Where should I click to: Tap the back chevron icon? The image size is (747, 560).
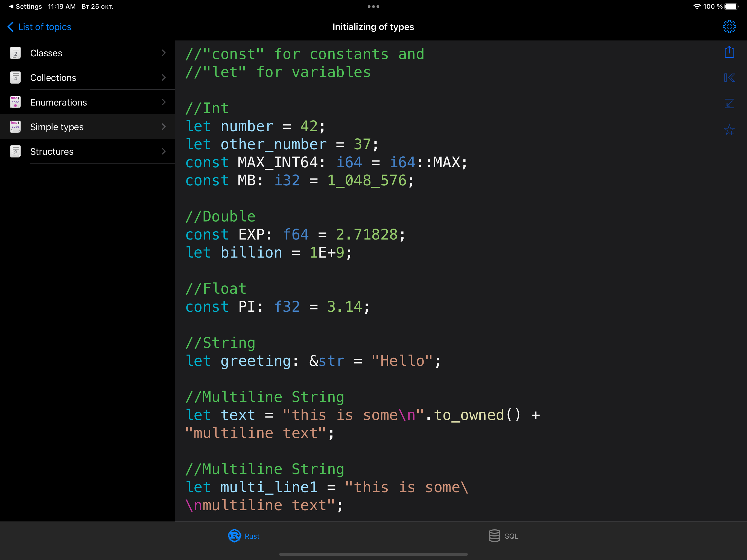pos(10,27)
